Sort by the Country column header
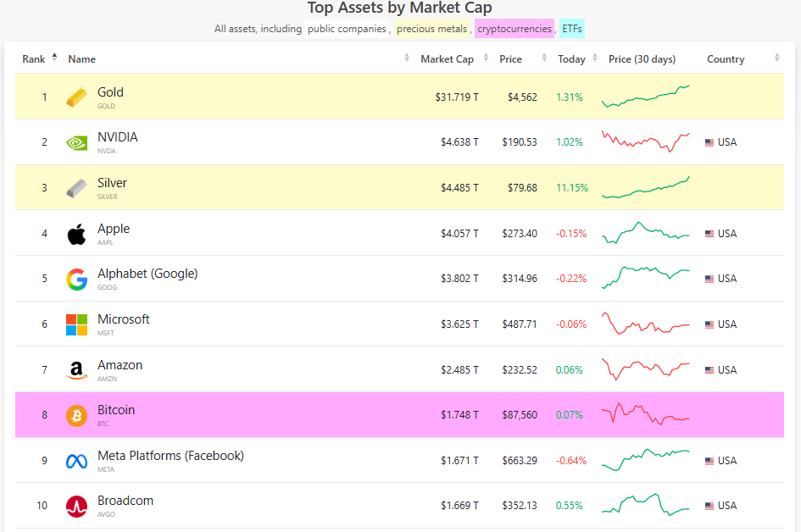801x532 pixels. [x=726, y=59]
